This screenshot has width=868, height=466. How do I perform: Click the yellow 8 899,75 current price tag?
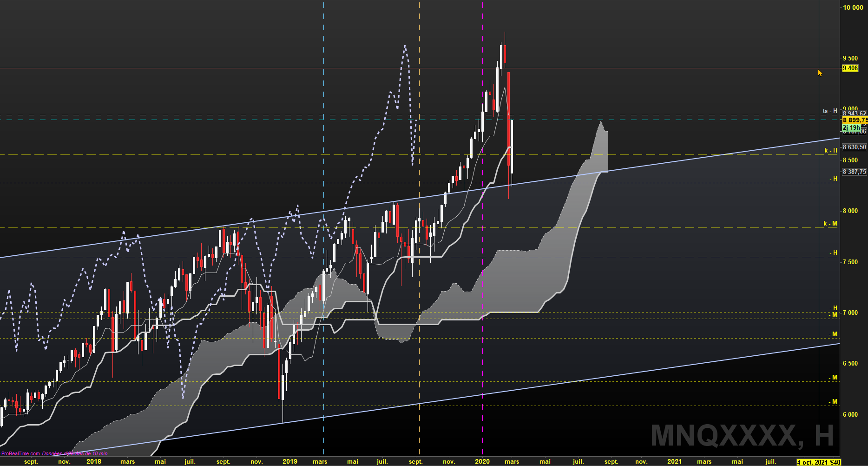854,120
